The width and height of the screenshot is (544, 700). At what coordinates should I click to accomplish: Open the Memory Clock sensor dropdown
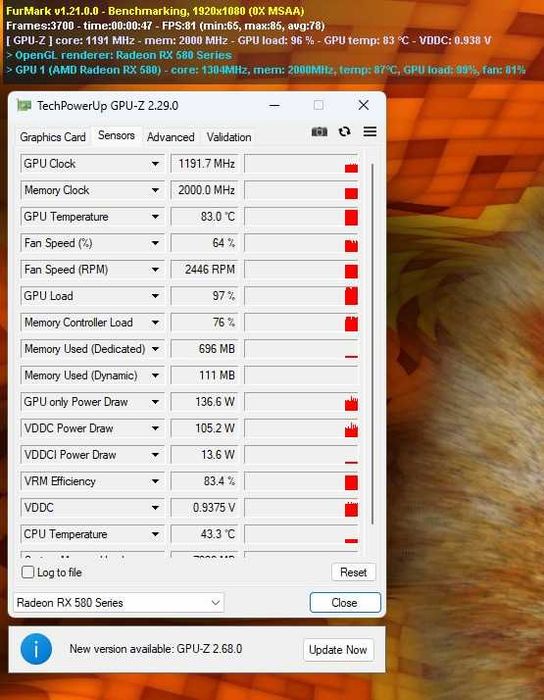[x=155, y=190]
